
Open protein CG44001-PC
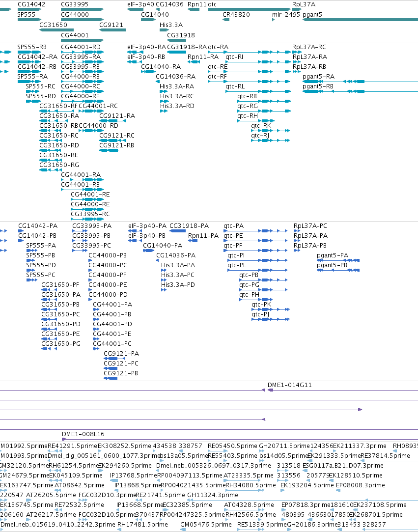(x=112, y=344)
